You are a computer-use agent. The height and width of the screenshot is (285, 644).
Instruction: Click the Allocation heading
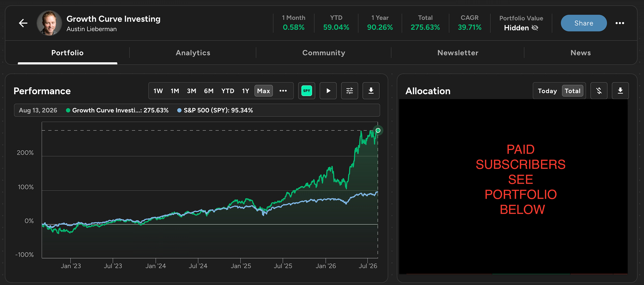[428, 91]
